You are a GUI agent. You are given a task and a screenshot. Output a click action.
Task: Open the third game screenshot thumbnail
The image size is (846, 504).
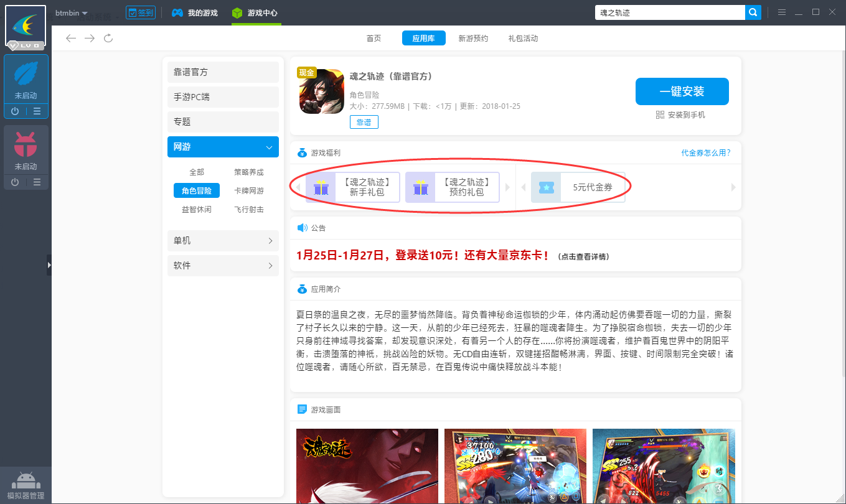[x=664, y=466]
